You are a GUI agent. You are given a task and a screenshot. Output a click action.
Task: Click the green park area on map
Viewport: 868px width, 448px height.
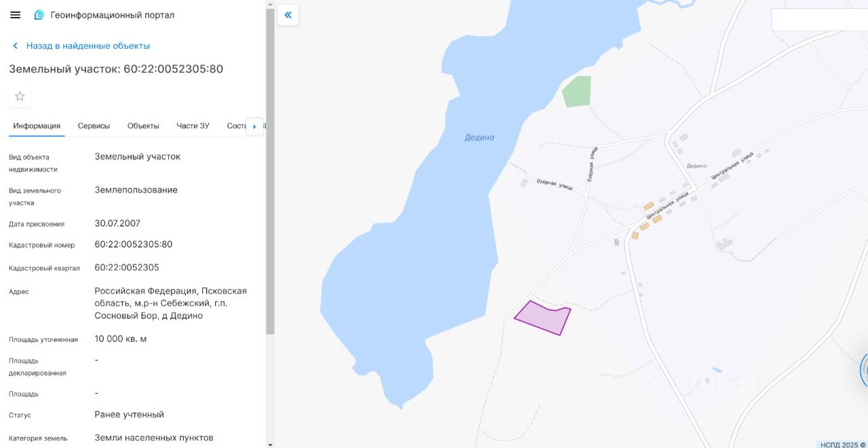[576, 91]
